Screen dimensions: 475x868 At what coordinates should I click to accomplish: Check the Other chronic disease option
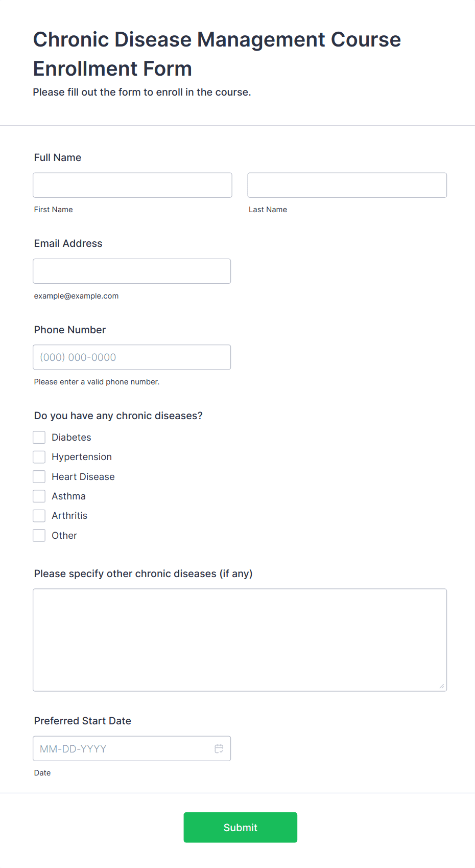pyautogui.click(x=39, y=535)
